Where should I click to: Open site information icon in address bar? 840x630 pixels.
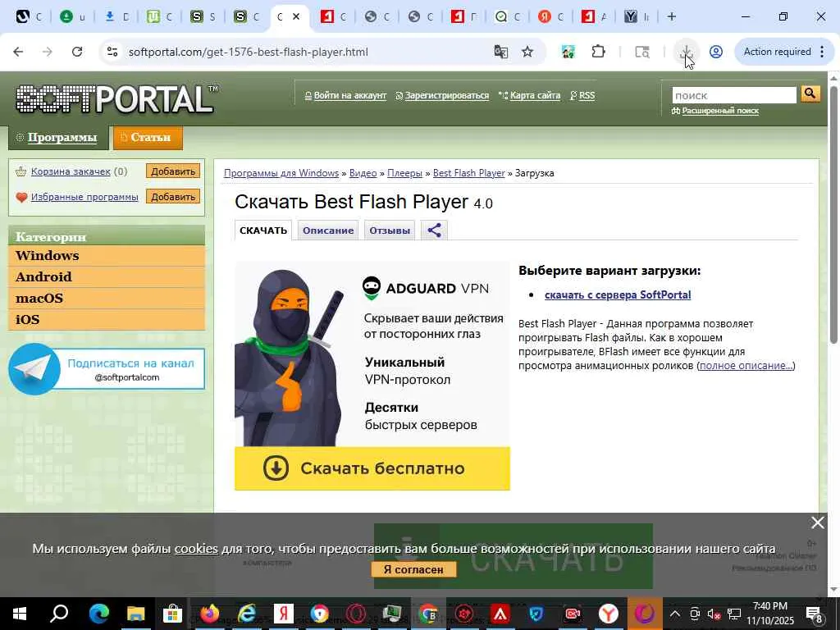pyautogui.click(x=112, y=52)
